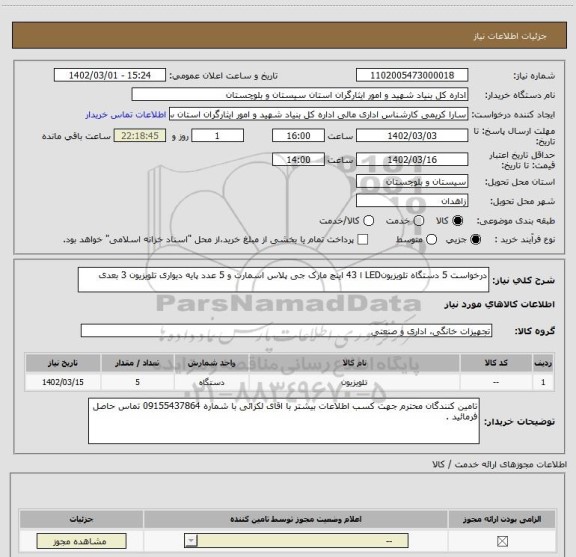The height and width of the screenshot is (557, 576).
Task: Select the متوسط purchase type radio
Action: (x=431, y=240)
